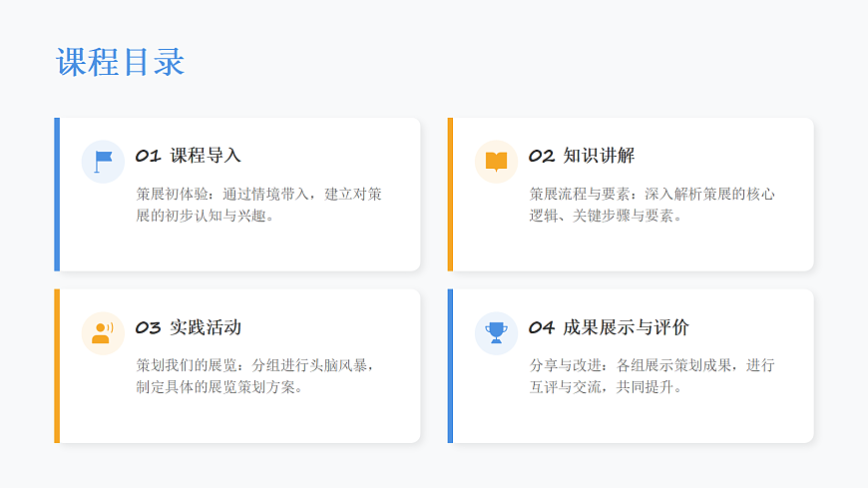Open the 04 成果展示与评价 heading
The image size is (868, 488).
click(x=609, y=327)
